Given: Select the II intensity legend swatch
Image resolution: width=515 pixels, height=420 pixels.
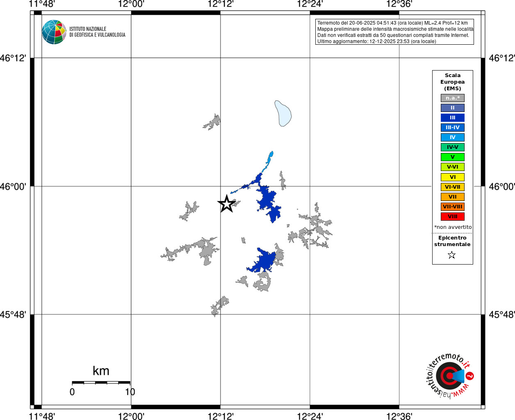Looking at the screenshot, I should tap(453, 108).
